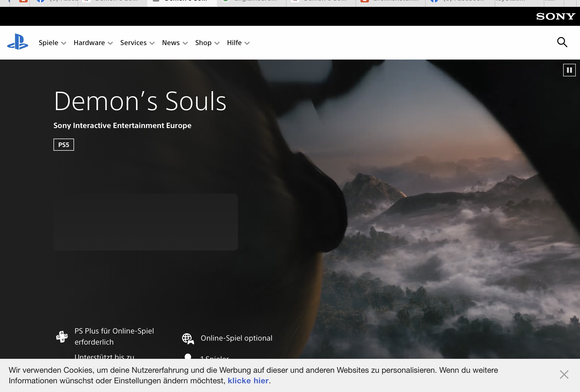
Task: Open the Services menu
Action: pos(137,43)
